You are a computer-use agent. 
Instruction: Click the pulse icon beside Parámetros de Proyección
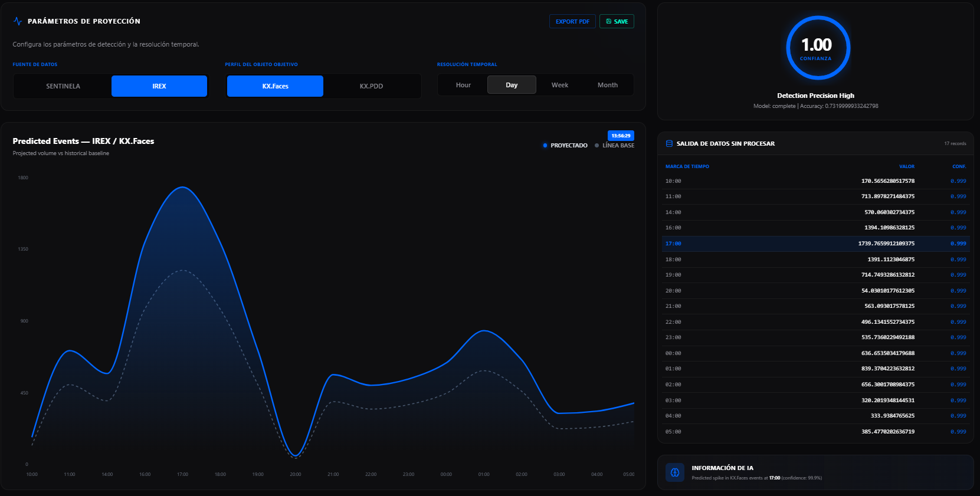[18, 21]
